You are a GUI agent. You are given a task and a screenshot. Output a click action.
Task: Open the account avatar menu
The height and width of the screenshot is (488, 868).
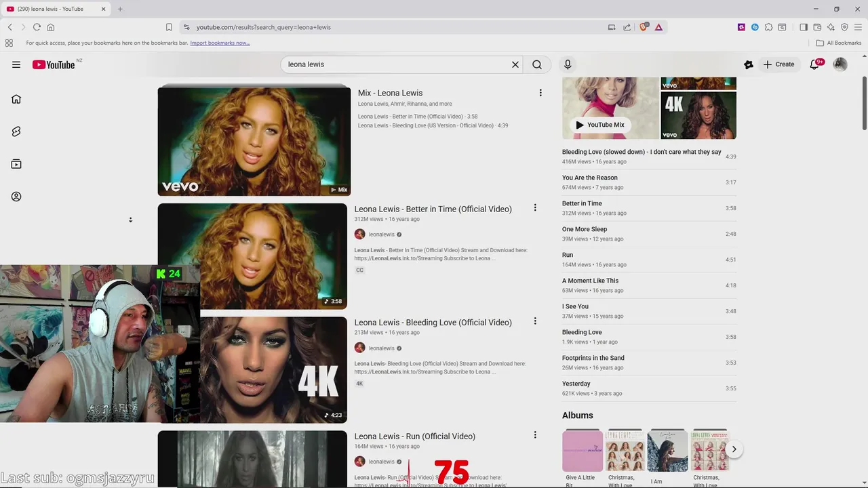pyautogui.click(x=840, y=64)
